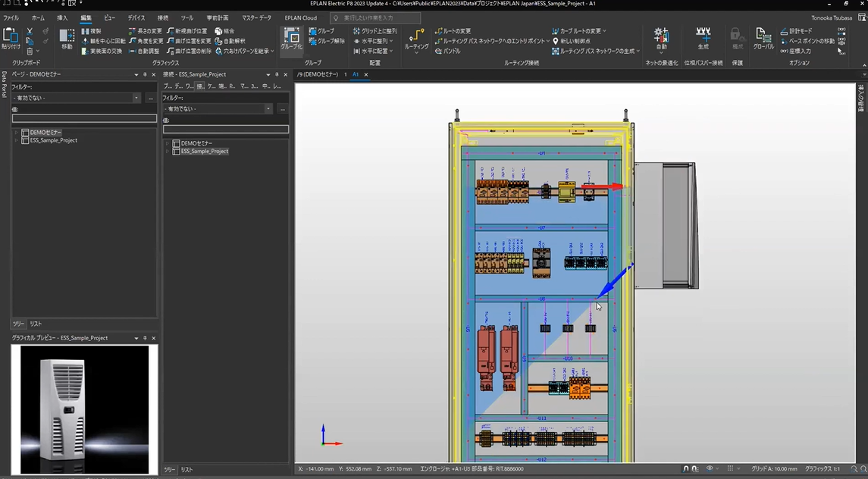Click the ... button beside connection filter

283,108
